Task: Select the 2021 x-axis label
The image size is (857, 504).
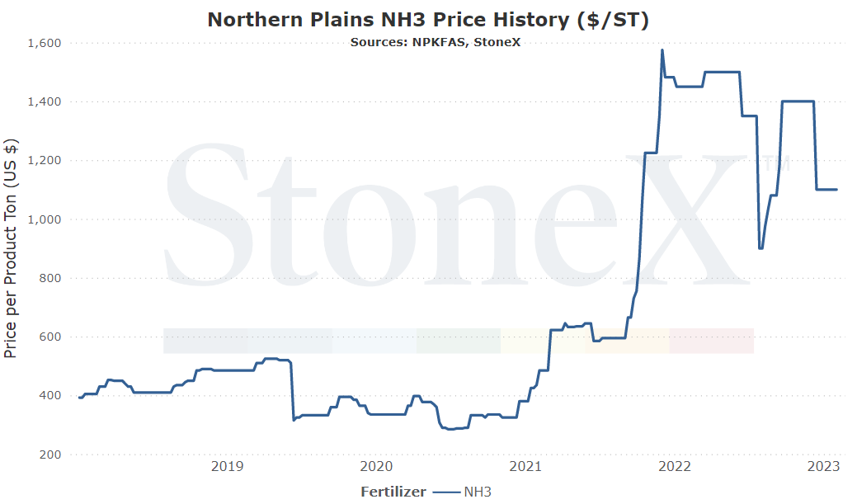Action: [x=525, y=466]
